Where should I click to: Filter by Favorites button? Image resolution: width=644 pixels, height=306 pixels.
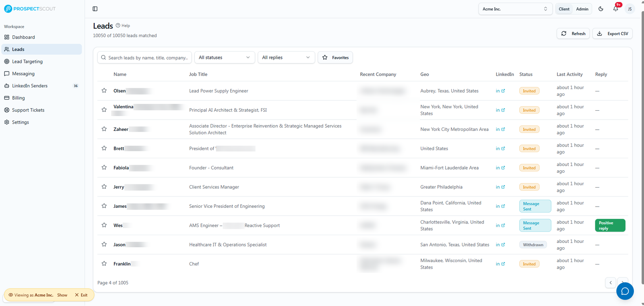pyautogui.click(x=335, y=58)
